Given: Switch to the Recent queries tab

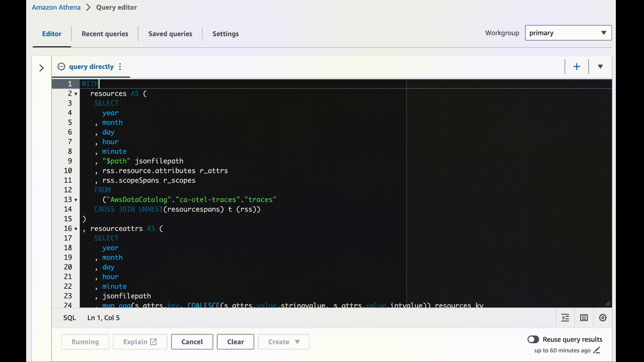Looking at the screenshot, I should (105, 34).
